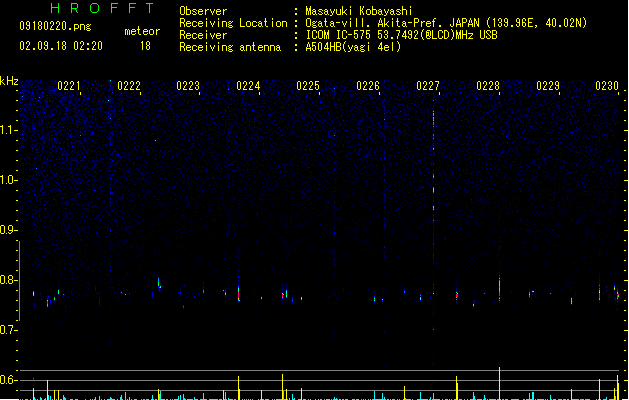Viewport: 629px width, 400px height.
Task: Click the Observer label
Action: coord(203,11)
